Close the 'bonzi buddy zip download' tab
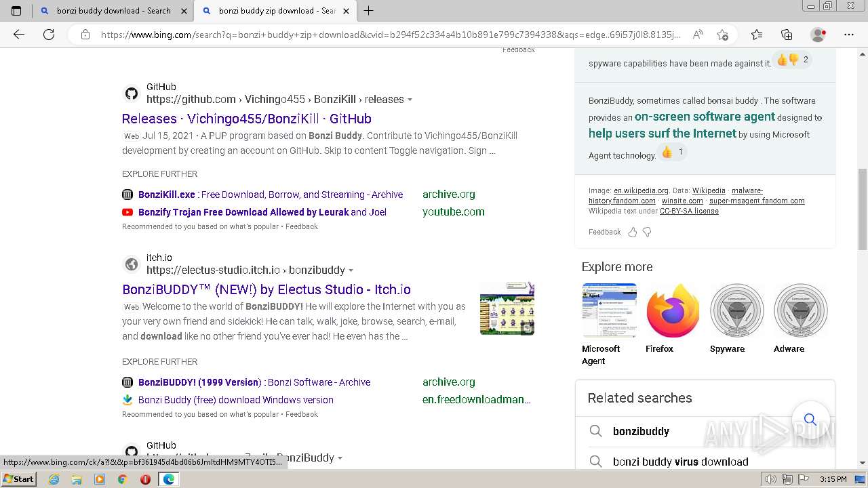This screenshot has height=488, width=868. tap(346, 11)
